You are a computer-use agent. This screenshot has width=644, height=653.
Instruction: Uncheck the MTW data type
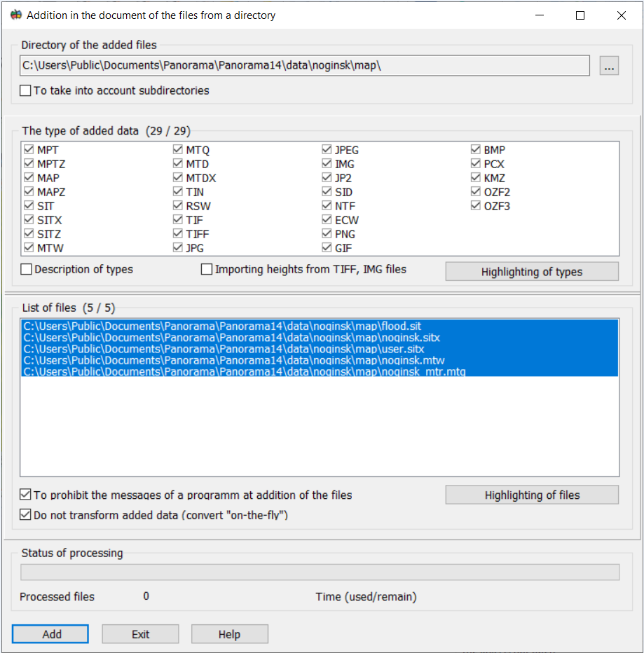(29, 248)
